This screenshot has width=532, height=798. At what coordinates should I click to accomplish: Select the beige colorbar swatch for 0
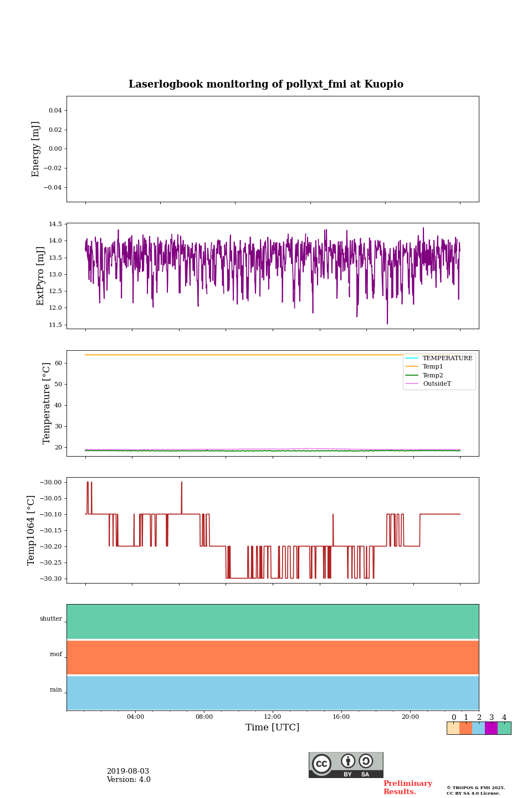point(453,728)
